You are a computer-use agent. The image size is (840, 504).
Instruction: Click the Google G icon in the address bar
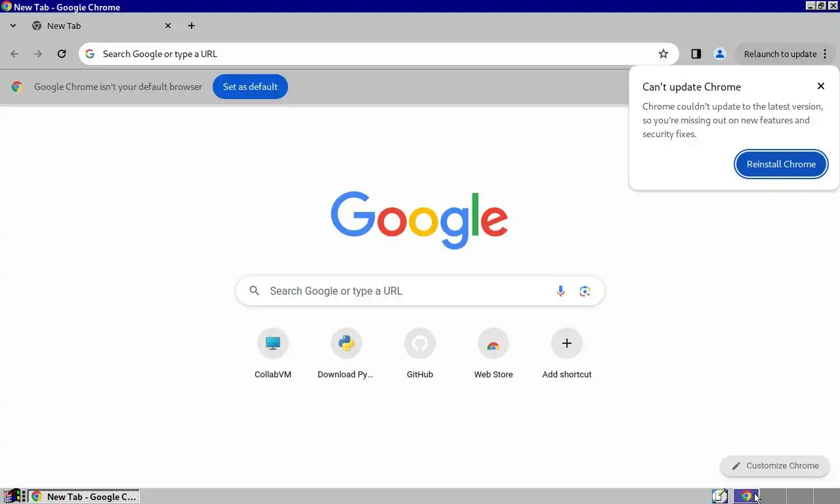[90, 54]
